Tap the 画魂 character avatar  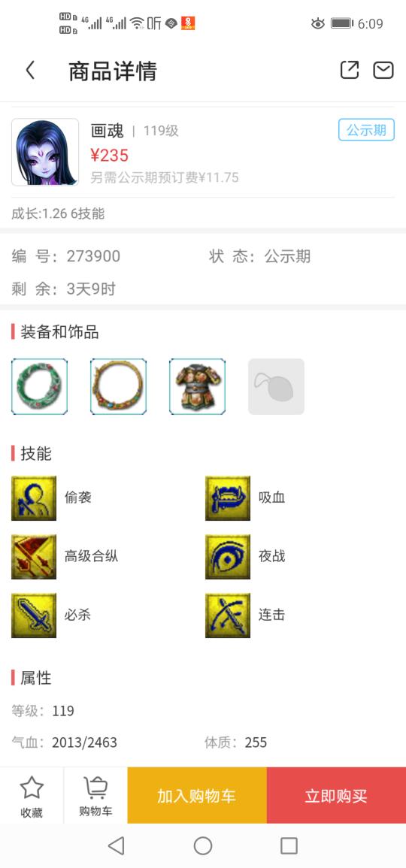(45, 153)
